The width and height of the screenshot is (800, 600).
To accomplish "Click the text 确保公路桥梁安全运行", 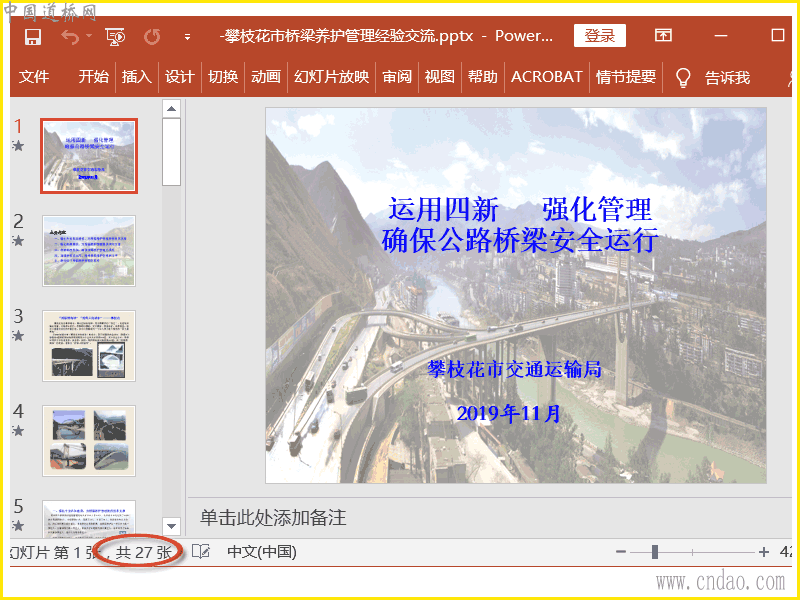I will tap(520, 240).
